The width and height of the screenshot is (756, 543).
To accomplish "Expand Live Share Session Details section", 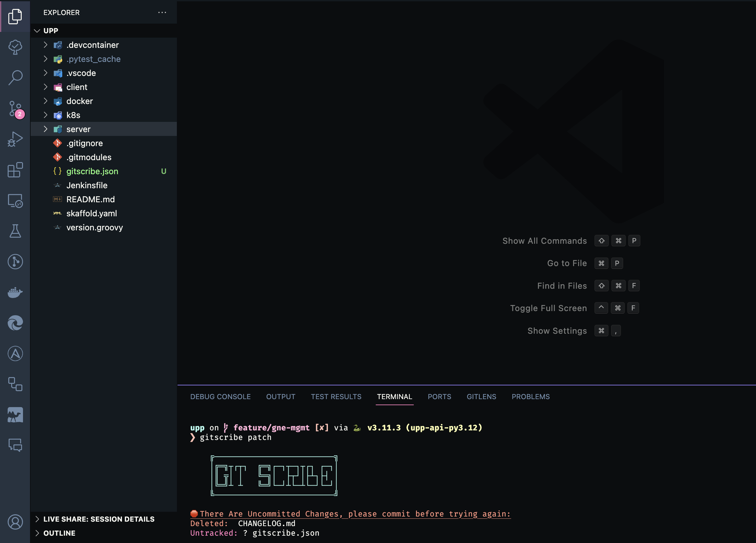I will coord(99,519).
